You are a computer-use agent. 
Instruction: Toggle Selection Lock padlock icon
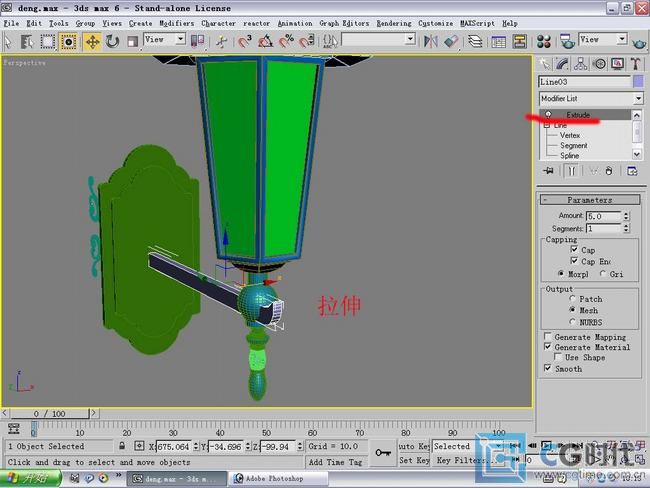click(x=121, y=446)
